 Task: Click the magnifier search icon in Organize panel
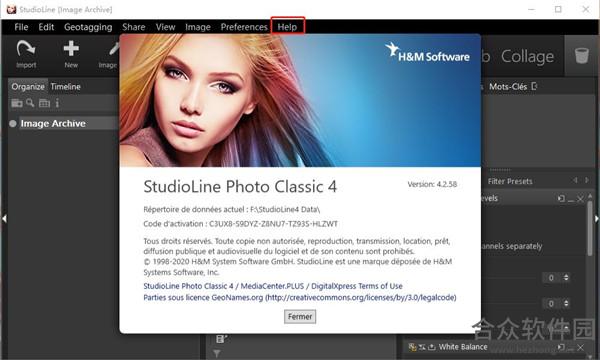pos(30,103)
